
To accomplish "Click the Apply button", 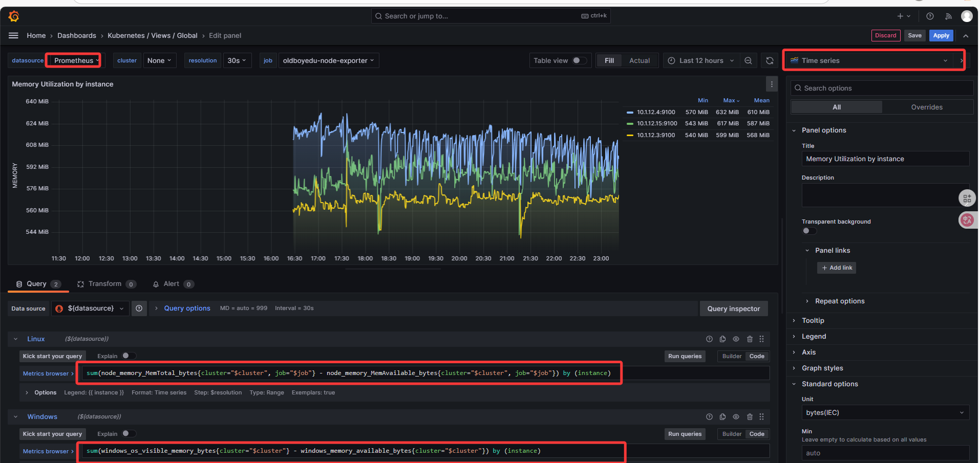I will coord(941,35).
